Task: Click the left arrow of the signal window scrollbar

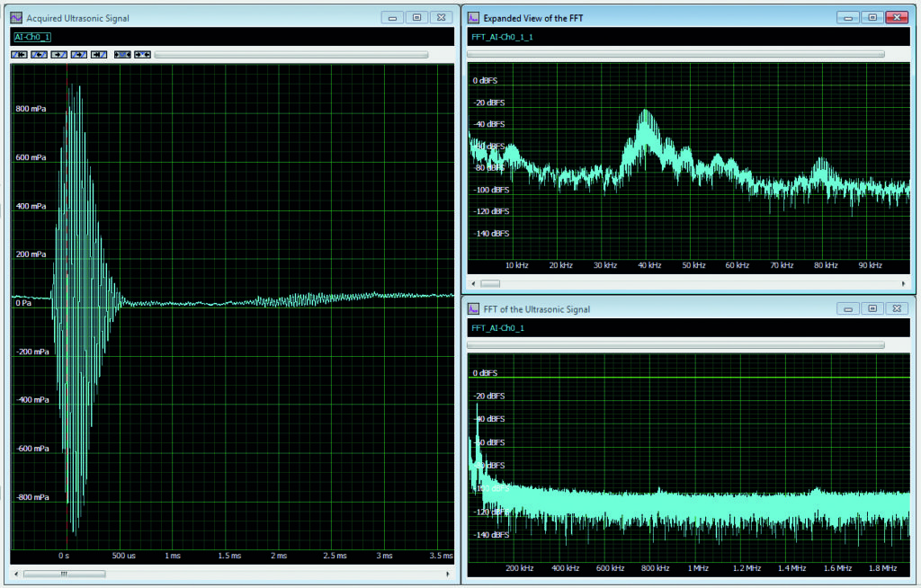Action: coord(15,574)
